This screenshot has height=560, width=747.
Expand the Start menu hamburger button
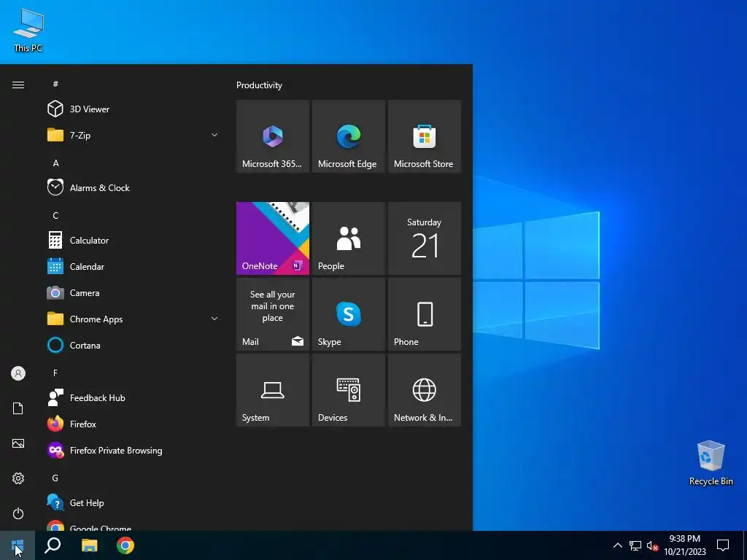coord(18,85)
